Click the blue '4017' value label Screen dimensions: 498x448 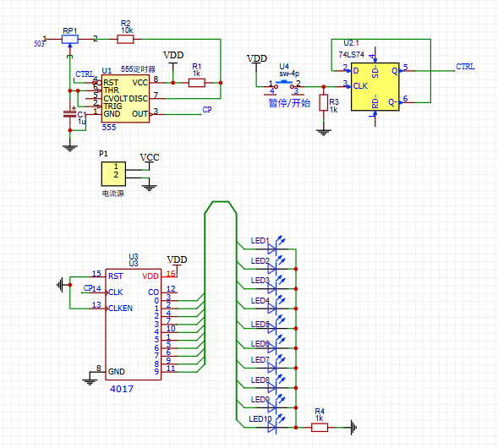(122, 389)
